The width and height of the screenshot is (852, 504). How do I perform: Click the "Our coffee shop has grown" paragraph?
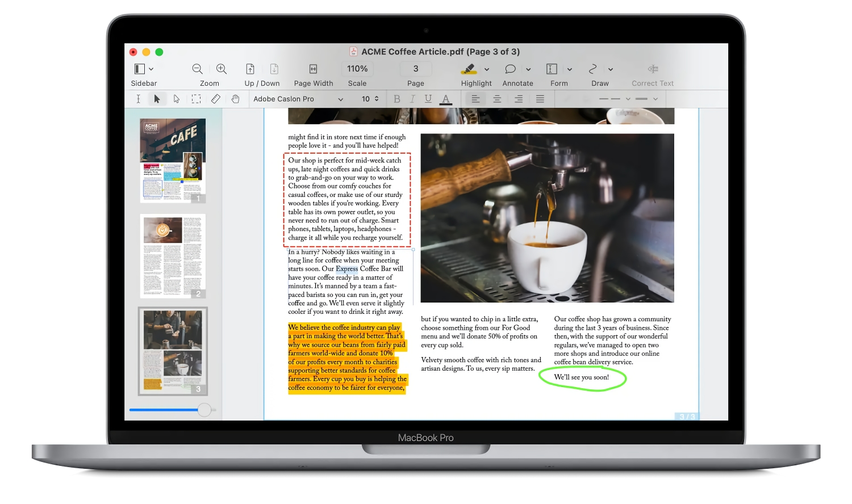coord(612,341)
